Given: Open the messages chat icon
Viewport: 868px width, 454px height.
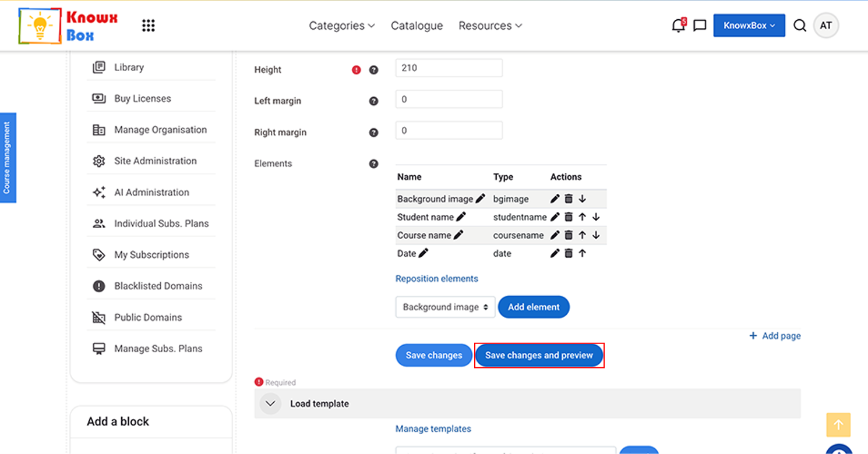Looking at the screenshot, I should 700,26.
